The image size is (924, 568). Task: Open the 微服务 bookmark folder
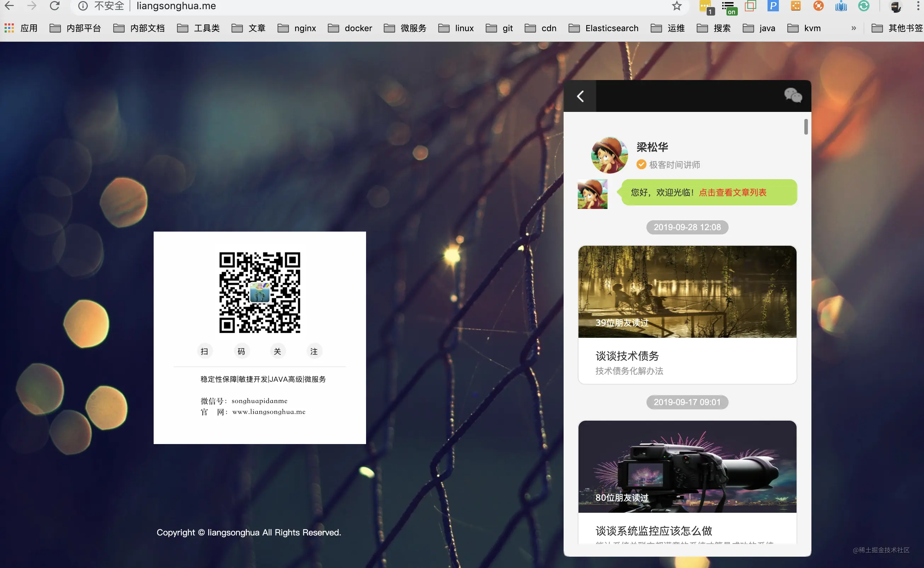pyautogui.click(x=405, y=28)
